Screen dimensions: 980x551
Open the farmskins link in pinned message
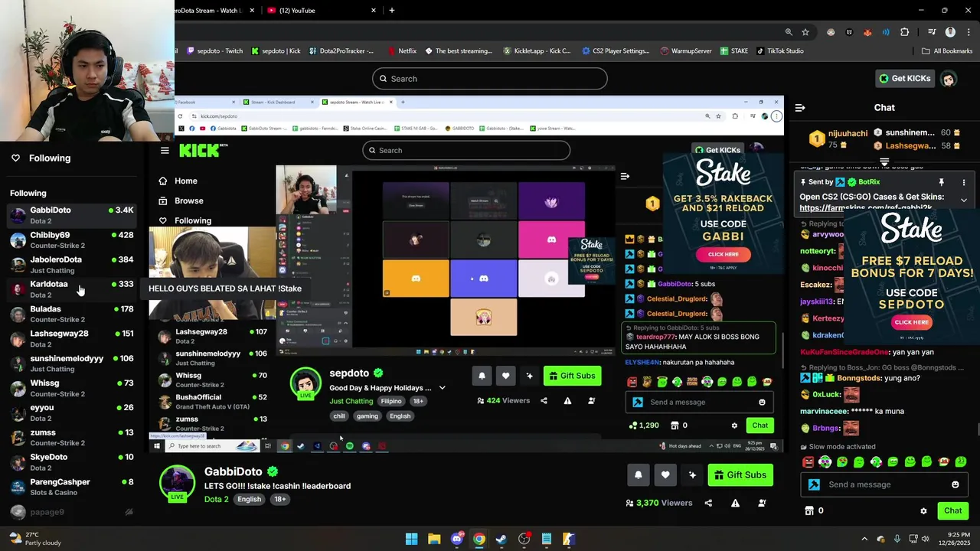click(x=866, y=208)
